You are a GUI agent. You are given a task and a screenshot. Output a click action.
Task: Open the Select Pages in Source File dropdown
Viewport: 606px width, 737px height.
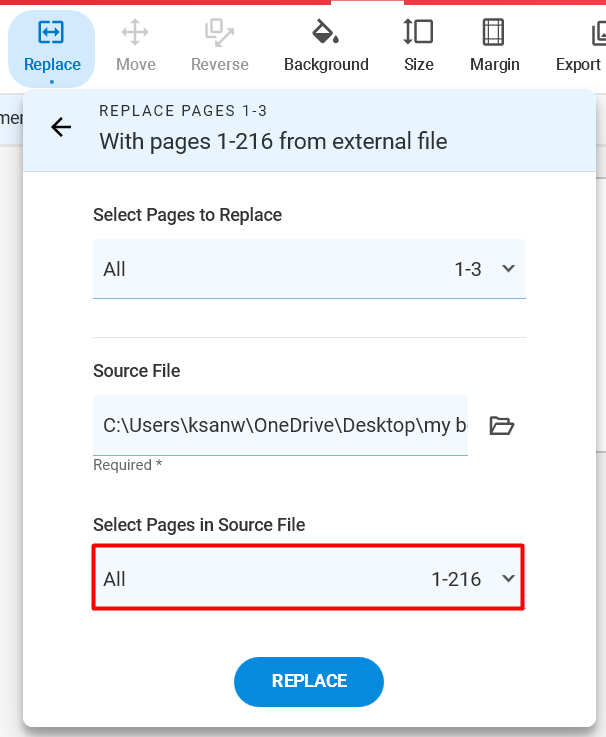tap(308, 578)
